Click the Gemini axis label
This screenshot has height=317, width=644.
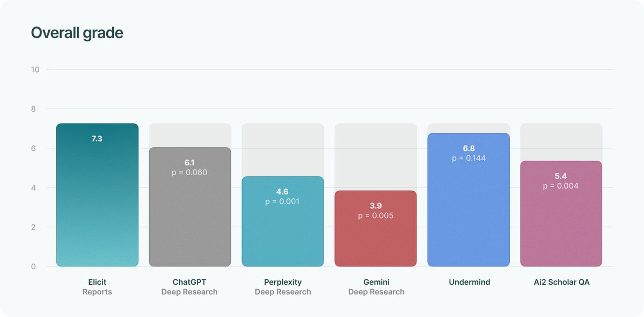pyautogui.click(x=376, y=282)
